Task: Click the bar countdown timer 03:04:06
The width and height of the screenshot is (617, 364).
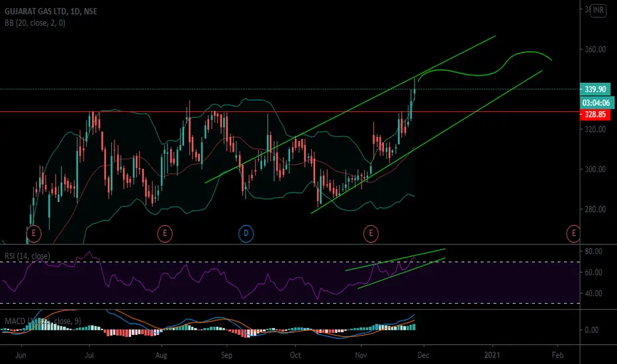Action: [596, 103]
